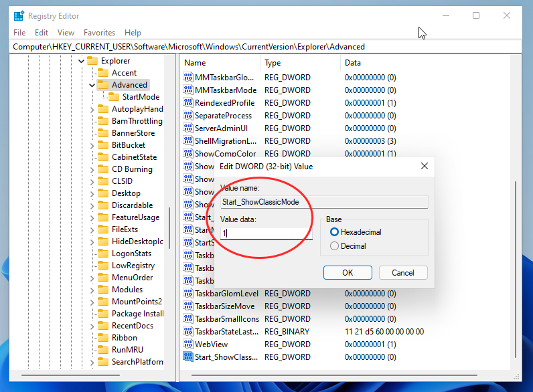The image size is (533, 392).
Task: Select the MountPoints2 key in tree
Action: (x=137, y=301)
